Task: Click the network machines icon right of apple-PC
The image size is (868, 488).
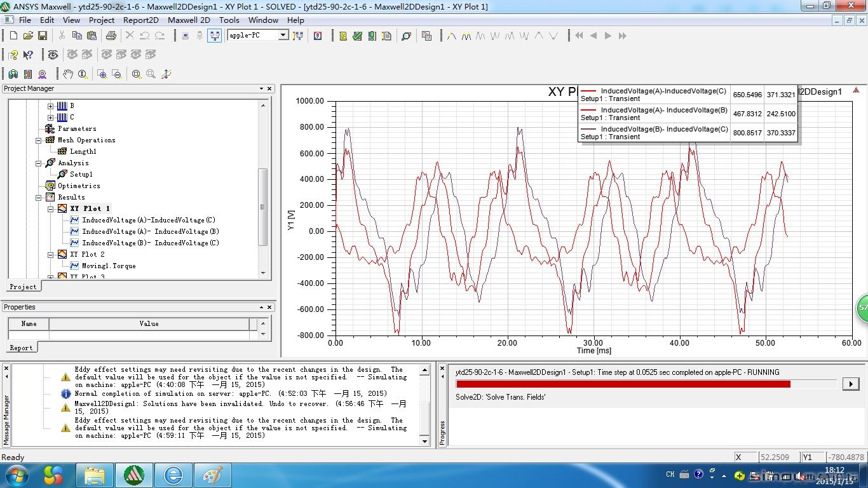Action: (298, 36)
